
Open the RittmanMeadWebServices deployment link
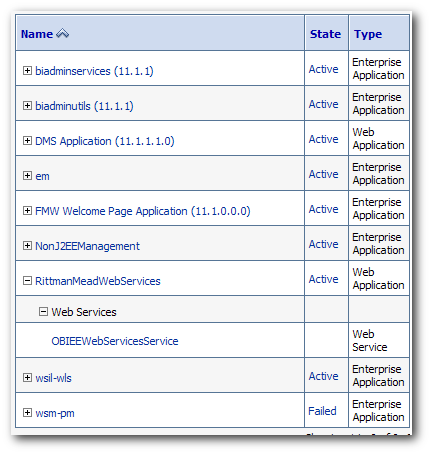(98, 281)
